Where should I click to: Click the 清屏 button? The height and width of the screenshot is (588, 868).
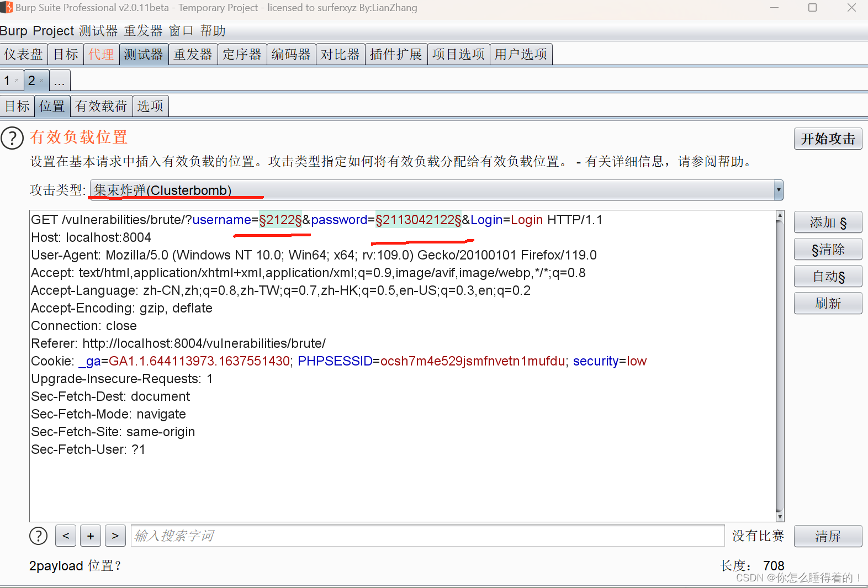tap(828, 536)
